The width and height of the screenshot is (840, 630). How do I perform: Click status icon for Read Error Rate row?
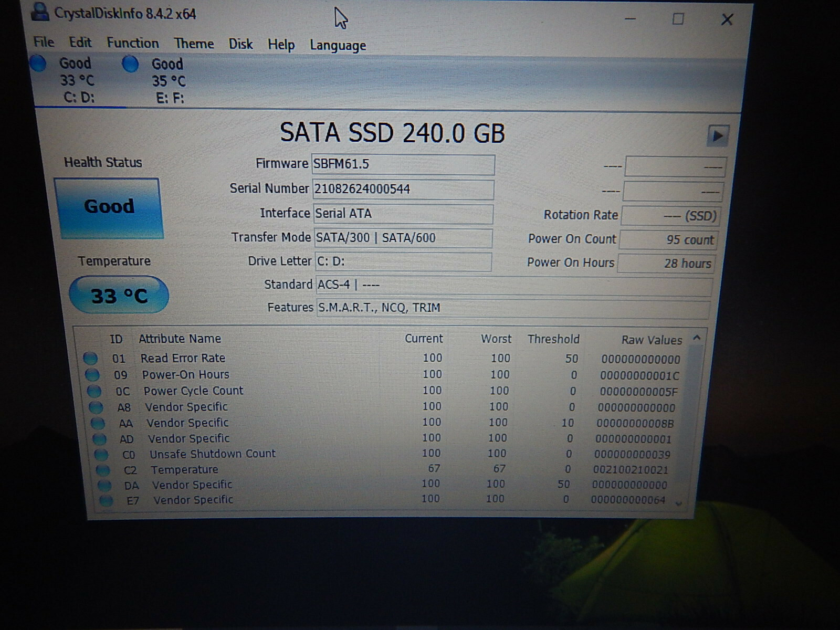(90, 359)
